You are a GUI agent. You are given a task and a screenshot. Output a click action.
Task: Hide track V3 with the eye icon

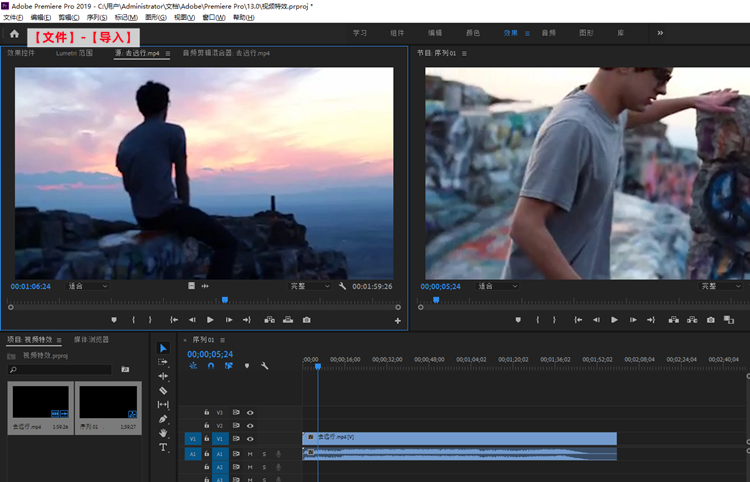[x=250, y=412]
